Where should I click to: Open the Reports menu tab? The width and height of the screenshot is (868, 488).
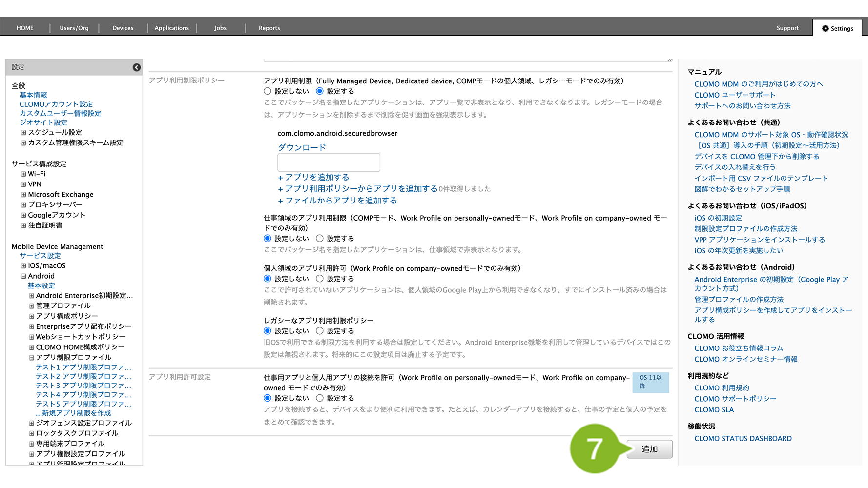[x=269, y=28]
